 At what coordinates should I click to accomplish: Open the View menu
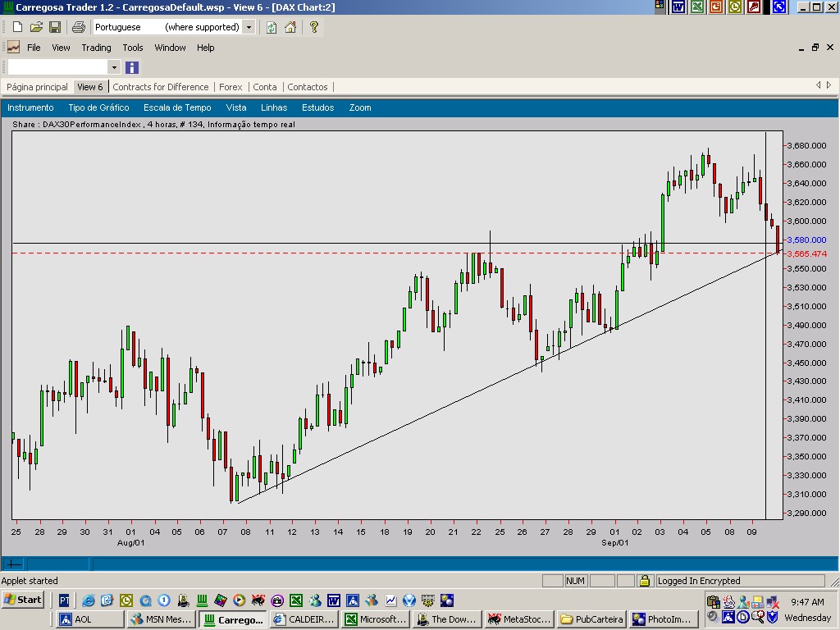61,48
